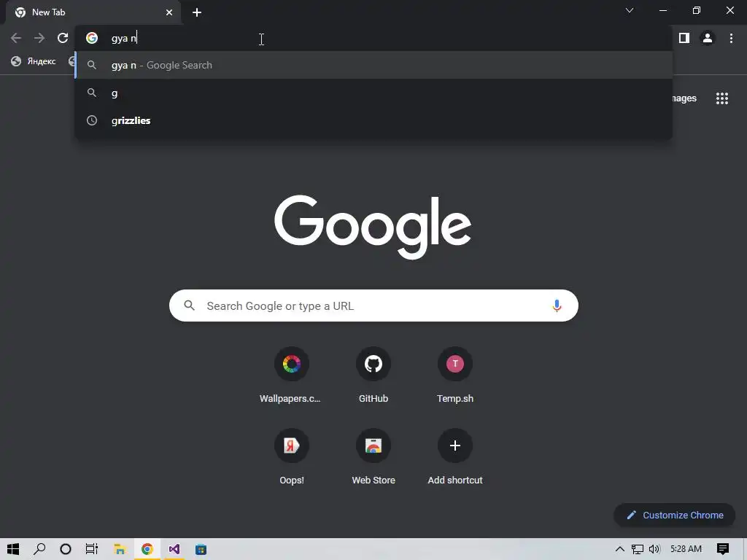The height and width of the screenshot is (560, 747).
Task: Open Microsoft Store from taskbar
Action: 201,549
